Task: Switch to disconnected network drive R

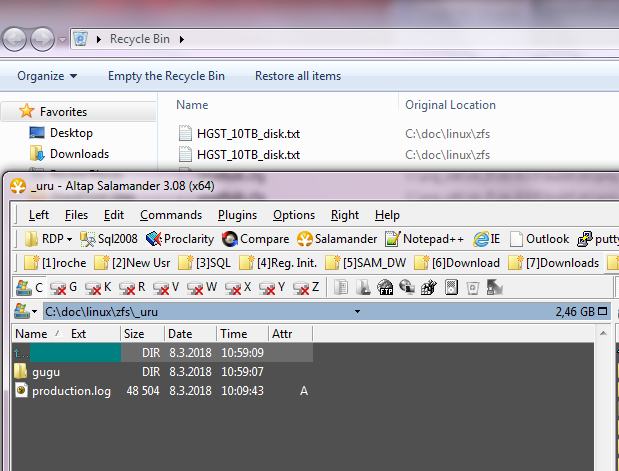Action: 132,287
